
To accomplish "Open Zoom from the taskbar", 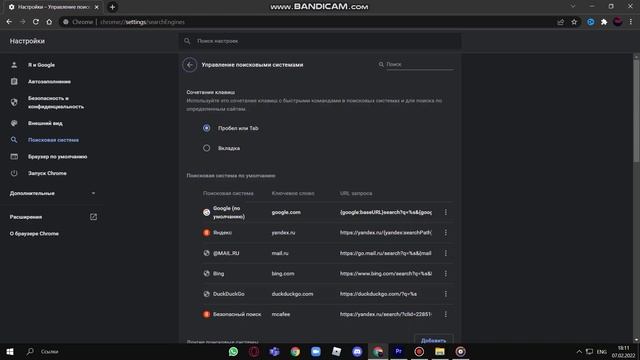I will tap(316, 351).
